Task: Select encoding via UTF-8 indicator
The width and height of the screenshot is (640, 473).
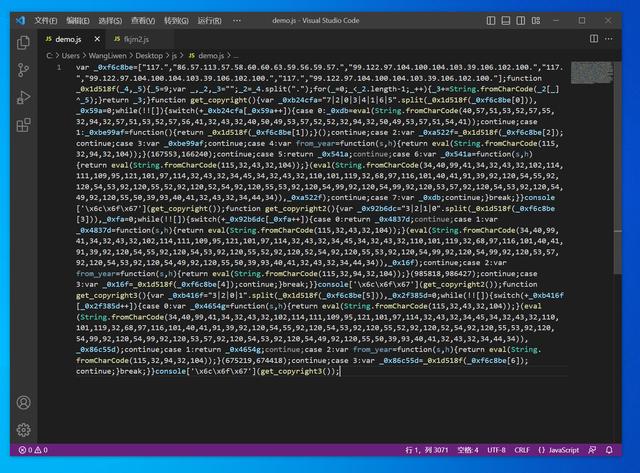Action: pyautogui.click(x=497, y=450)
